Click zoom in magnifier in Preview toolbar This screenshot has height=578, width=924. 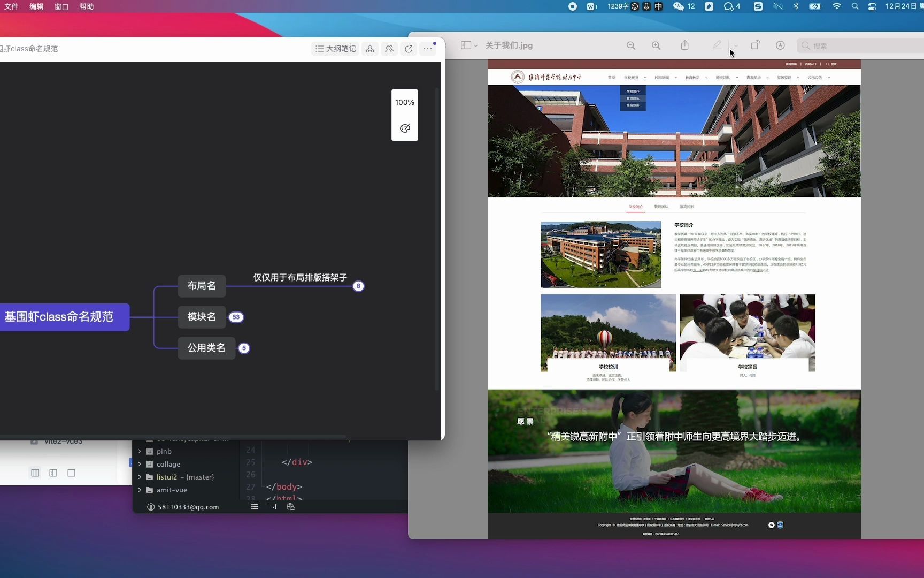click(x=656, y=45)
